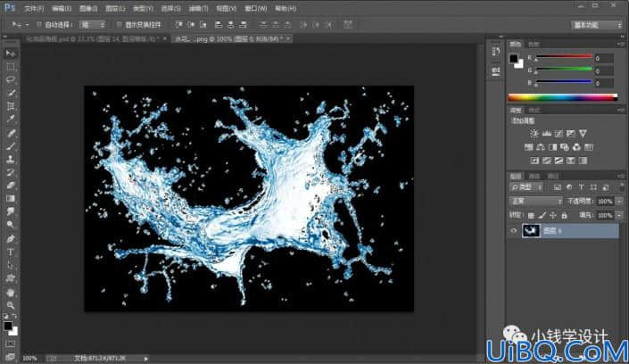Toggle Quick Mask mode icon
The width and height of the screenshot is (629, 364).
[x=11, y=344]
